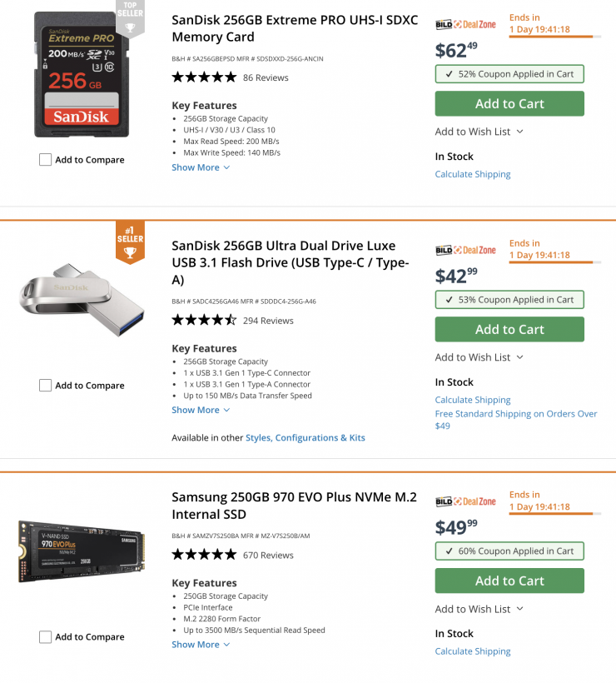Click BILD Deal Zone logo on flash drive

coord(465,250)
